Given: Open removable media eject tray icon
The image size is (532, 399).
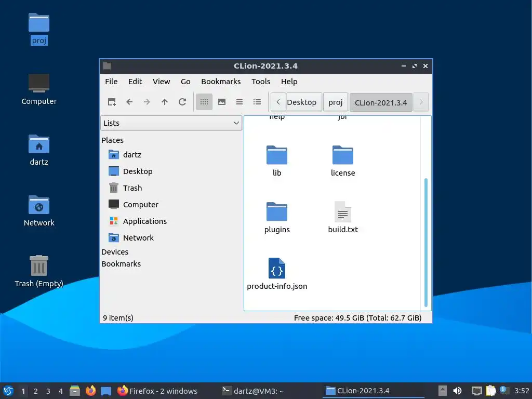Looking at the screenshot, I should (442, 391).
